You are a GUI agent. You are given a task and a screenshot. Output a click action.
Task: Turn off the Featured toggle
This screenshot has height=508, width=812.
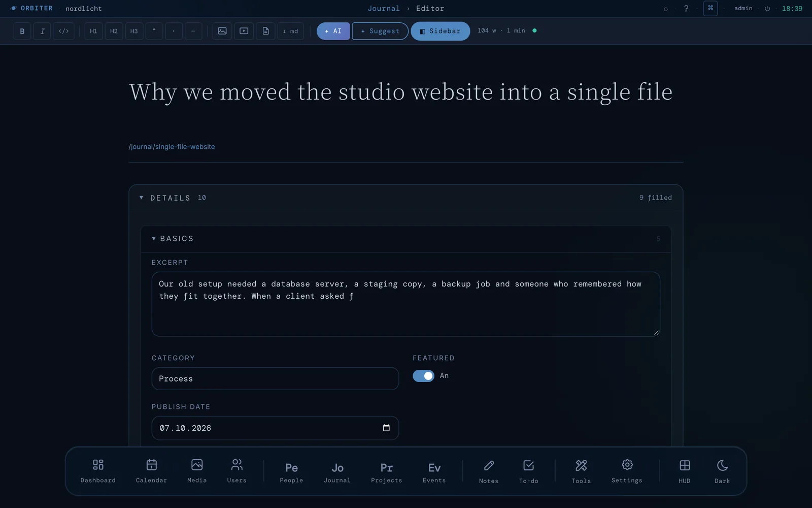coord(423,376)
